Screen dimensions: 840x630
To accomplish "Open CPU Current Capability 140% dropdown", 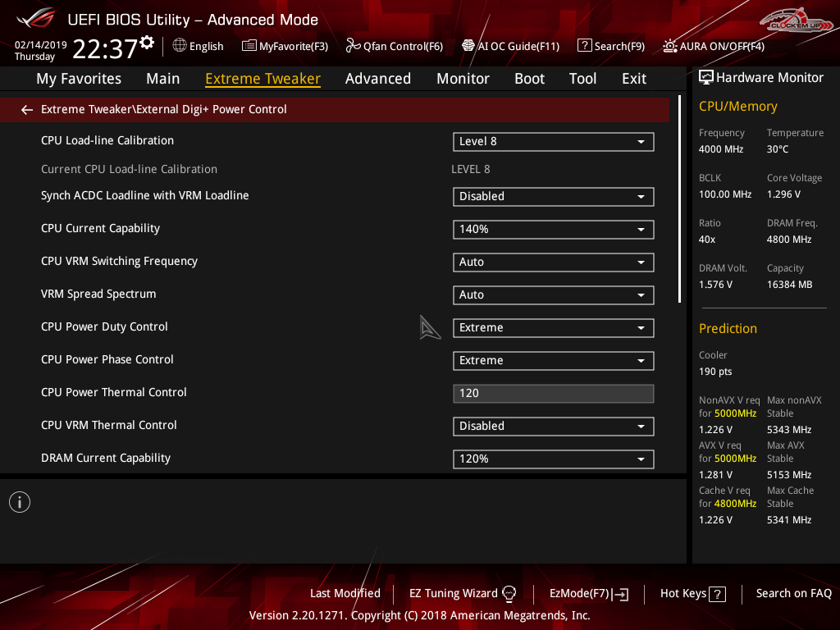I will coord(553,230).
